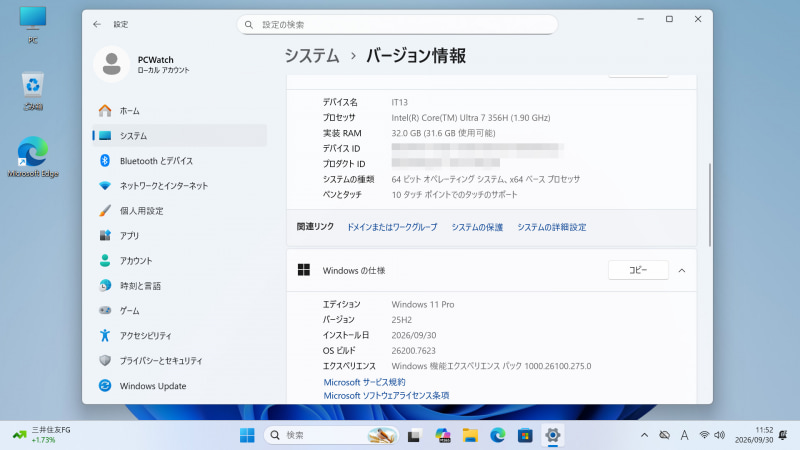Open the System protection link
Viewport: 800px width, 450px height.
(477, 227)
